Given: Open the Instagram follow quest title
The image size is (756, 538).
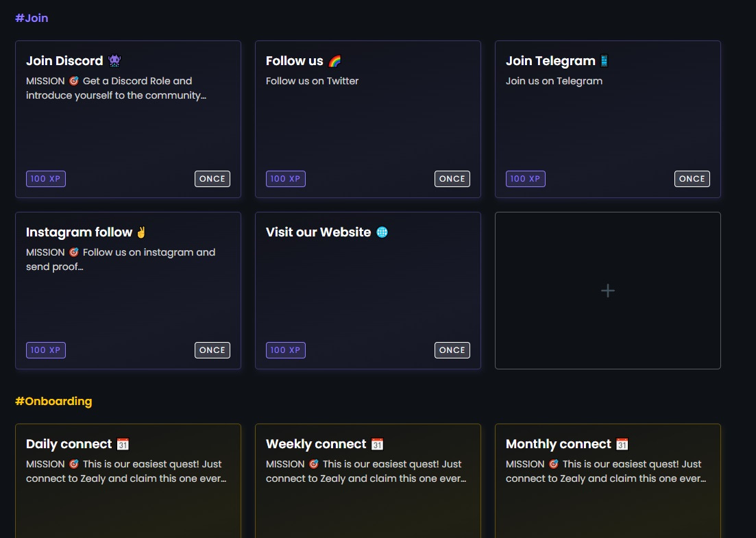Looking at the screenshot, I should pyautogui.click(x=79, y=232).
